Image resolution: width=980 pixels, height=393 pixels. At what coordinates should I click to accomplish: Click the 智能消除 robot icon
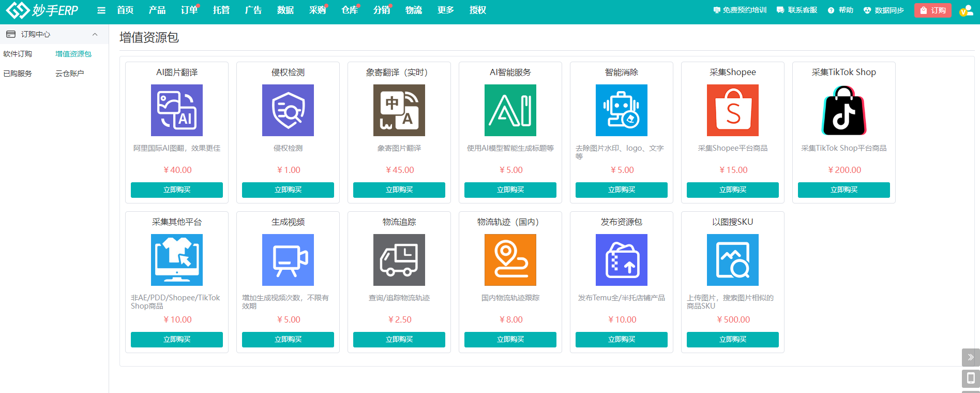pyautogui.click(x=622, y=110)
